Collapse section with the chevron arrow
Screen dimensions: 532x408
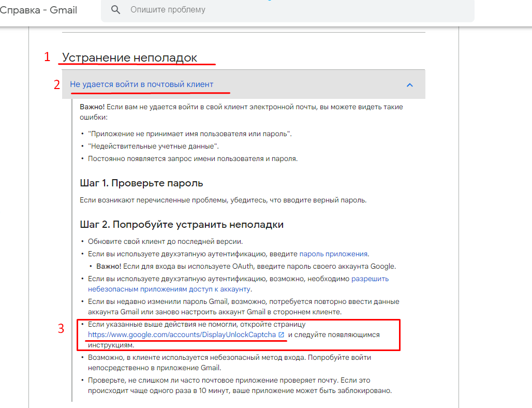point(409,85)
